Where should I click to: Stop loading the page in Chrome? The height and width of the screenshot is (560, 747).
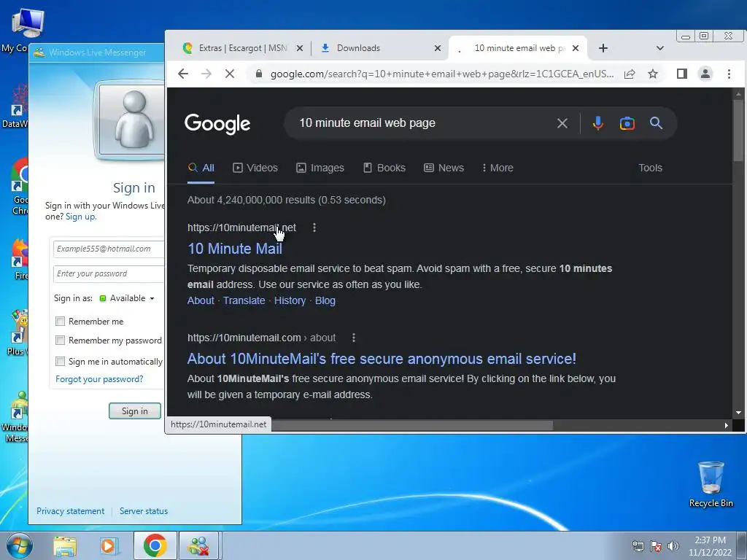pyautogui.click(x=230, y=74)
